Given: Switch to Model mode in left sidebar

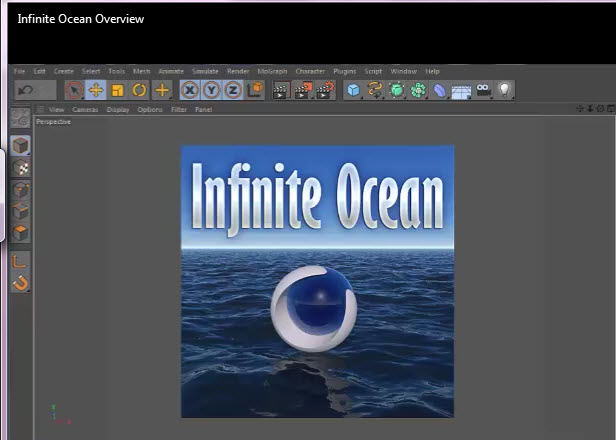Looking at the screenshot, I should [x=20, y=146].
